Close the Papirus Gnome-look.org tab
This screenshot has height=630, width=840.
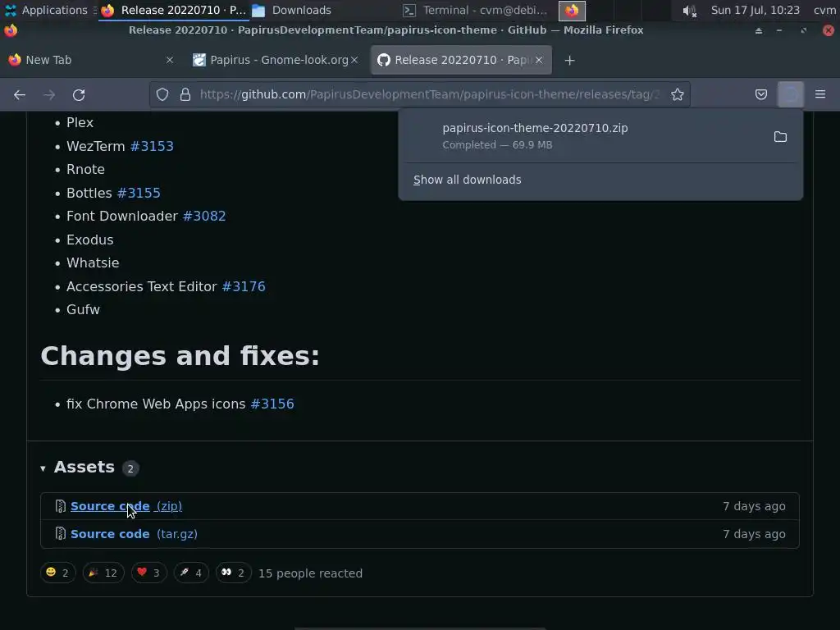click(x=354, y=60)
